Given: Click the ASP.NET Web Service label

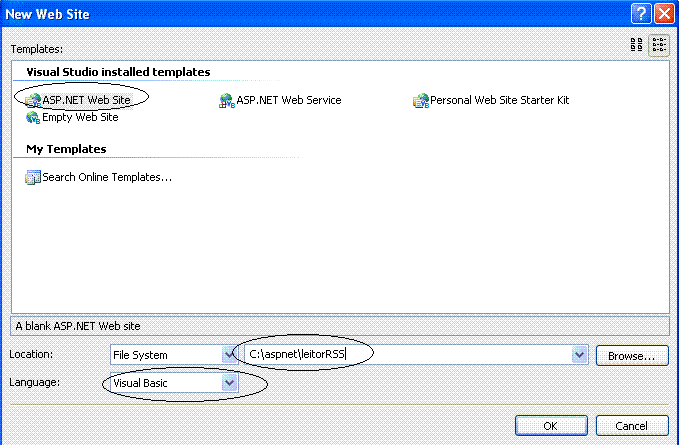Looking at the screenshot, I should click(x=289, y=100).
